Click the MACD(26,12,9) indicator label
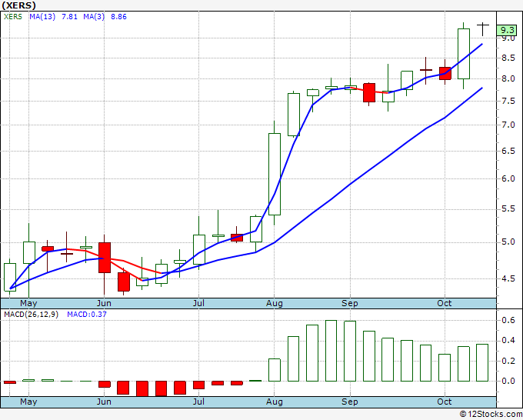This screenshot has width=523, height=420. coord(31,315)
